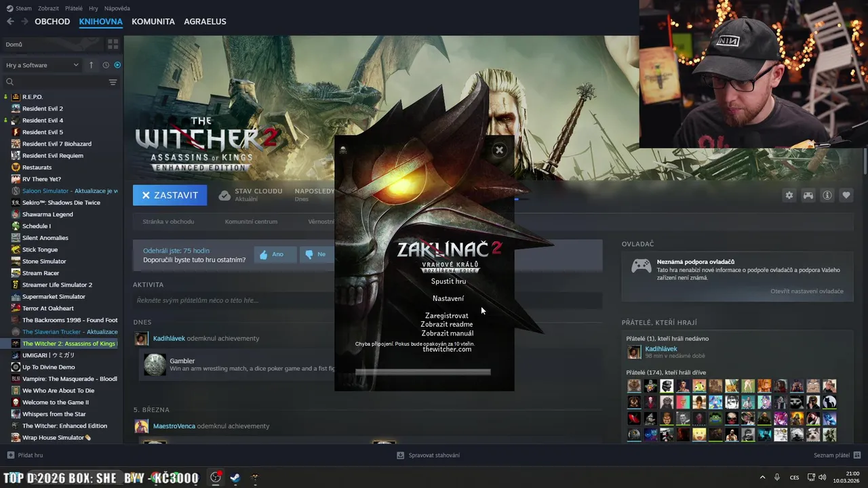The image size is (868, 488).
Task: Go to Stránka v obchodě
Action: pyautogui.click(x=168, y=222)
